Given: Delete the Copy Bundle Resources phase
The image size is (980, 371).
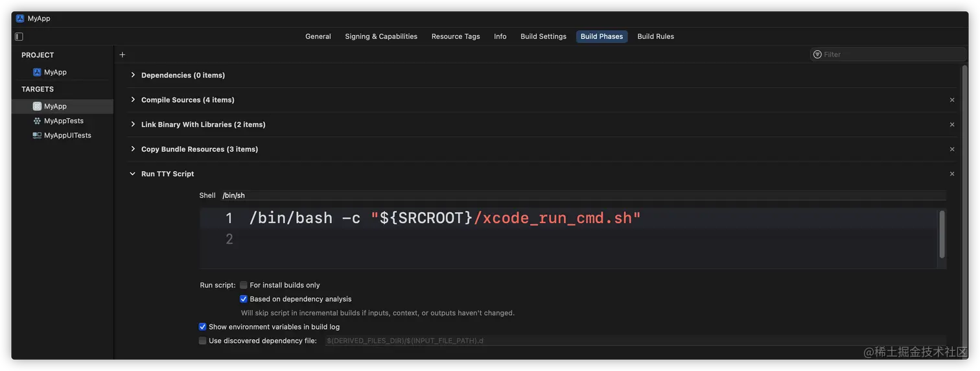Looking at the screenshot, I should (952, 149).
